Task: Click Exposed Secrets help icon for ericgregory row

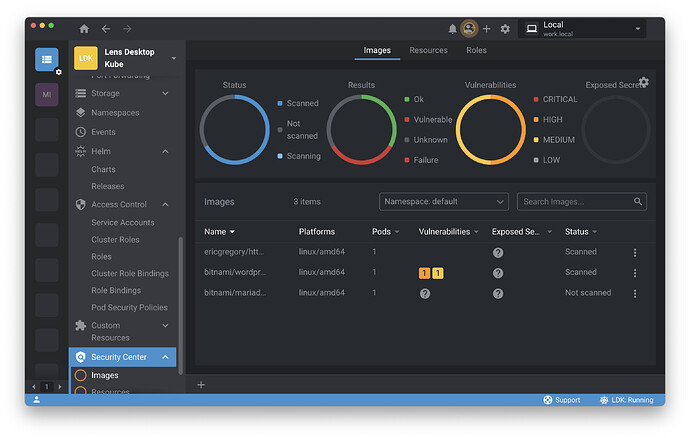Action: pos(497,252)
